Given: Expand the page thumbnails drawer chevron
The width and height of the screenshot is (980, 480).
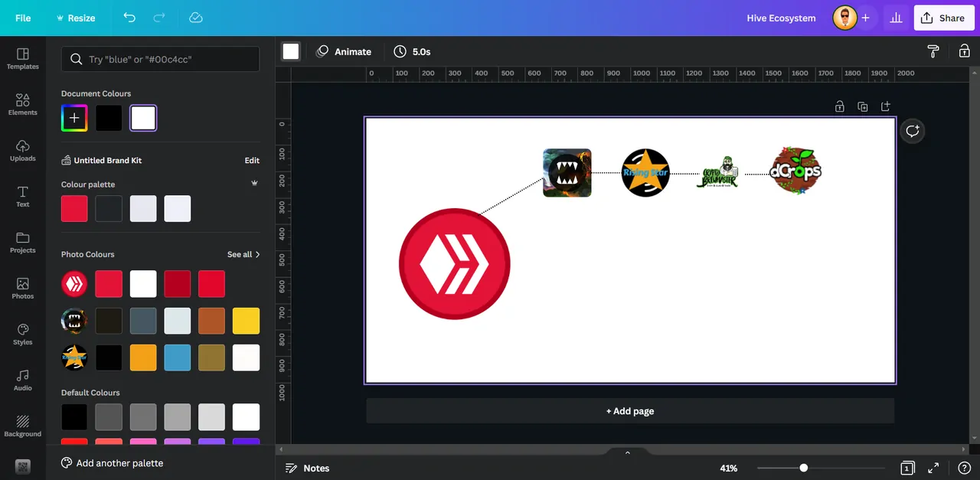Looking at the screenshot, I should [x=628, y=452].
